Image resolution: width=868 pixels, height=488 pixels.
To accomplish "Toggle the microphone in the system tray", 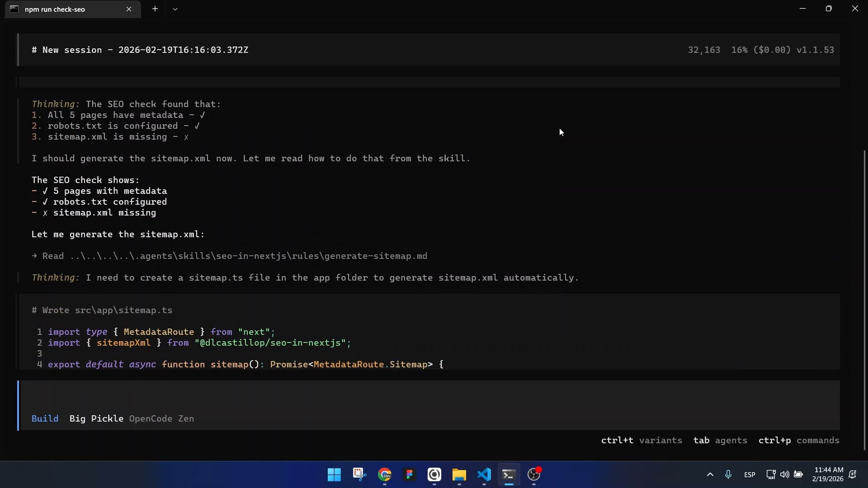I will point(728,474).
